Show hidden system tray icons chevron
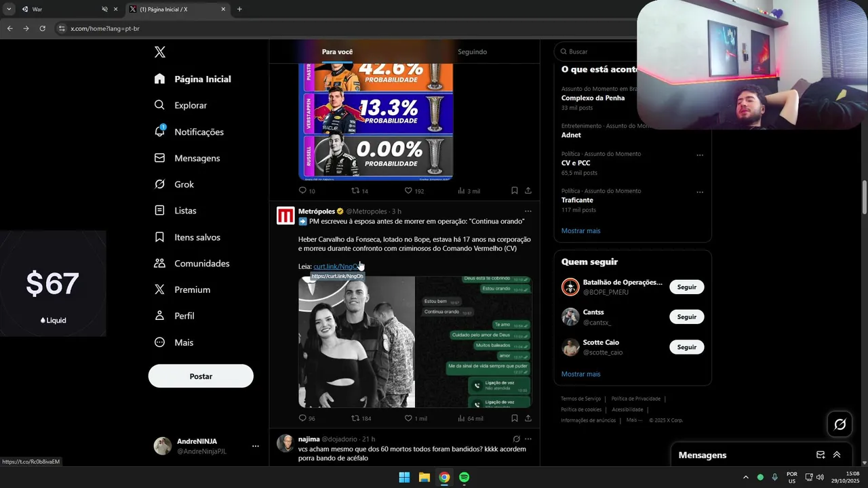The width and height of the screenshot is (868, 488). click(x=746, y=477)
